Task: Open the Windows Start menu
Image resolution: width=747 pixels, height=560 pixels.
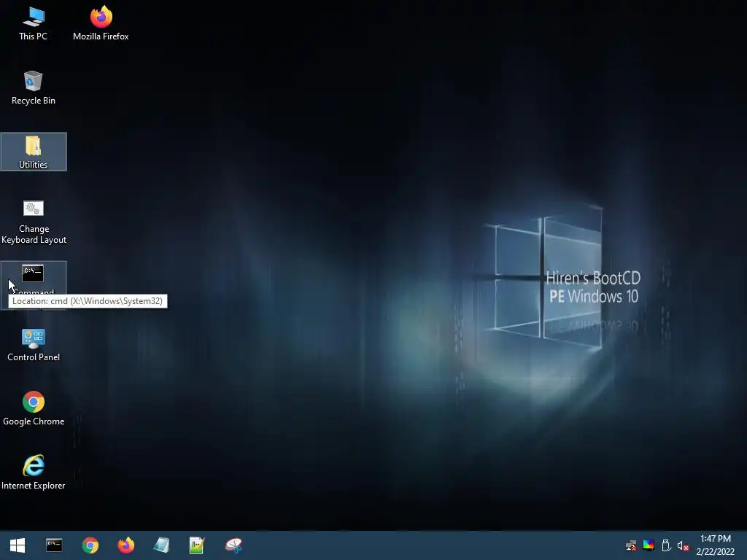Action: point(18,545)
